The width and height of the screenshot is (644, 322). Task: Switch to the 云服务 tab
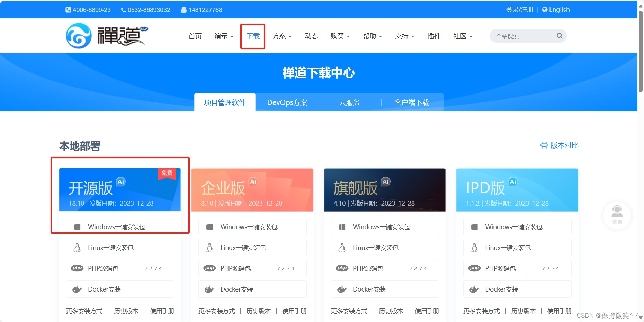click(x=349, y=102)
